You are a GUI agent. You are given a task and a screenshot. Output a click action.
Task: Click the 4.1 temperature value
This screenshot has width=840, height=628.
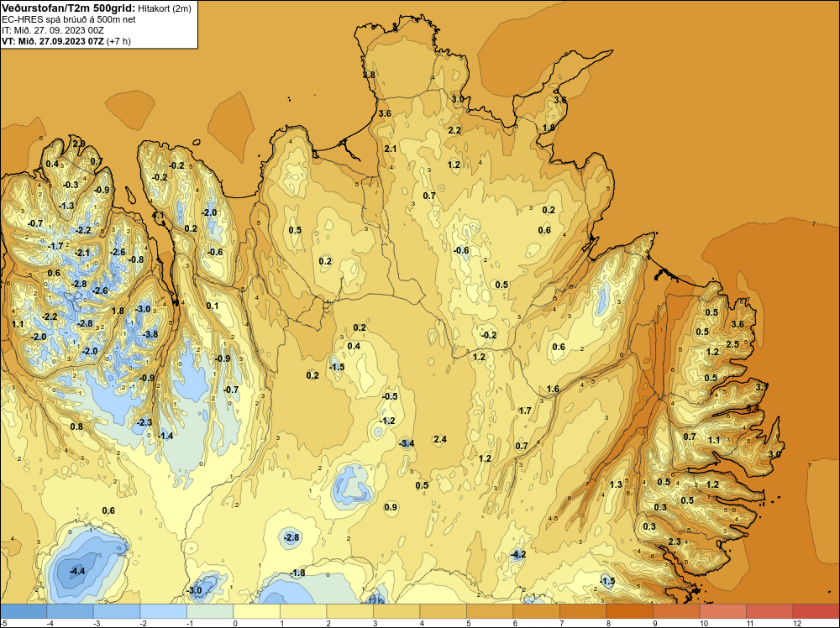[x=158, y=215]
